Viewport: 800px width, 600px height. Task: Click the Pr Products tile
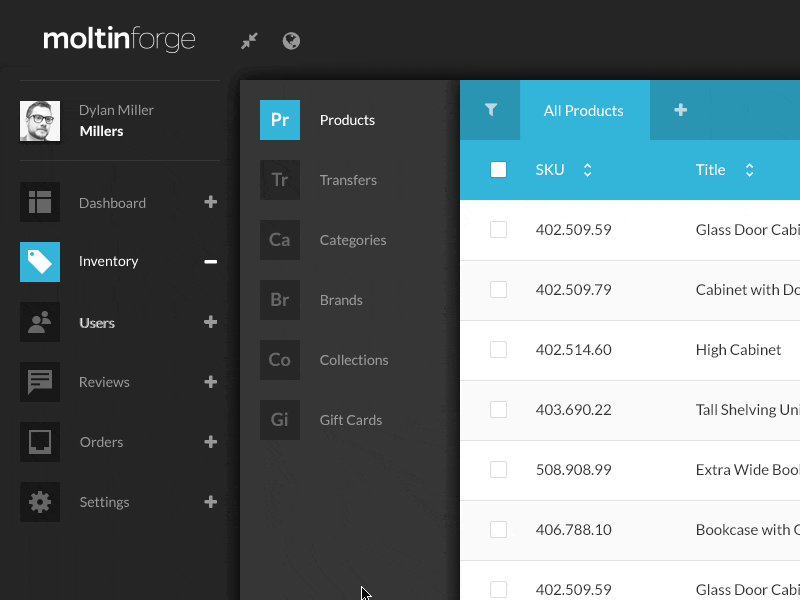tap(280, 120)
